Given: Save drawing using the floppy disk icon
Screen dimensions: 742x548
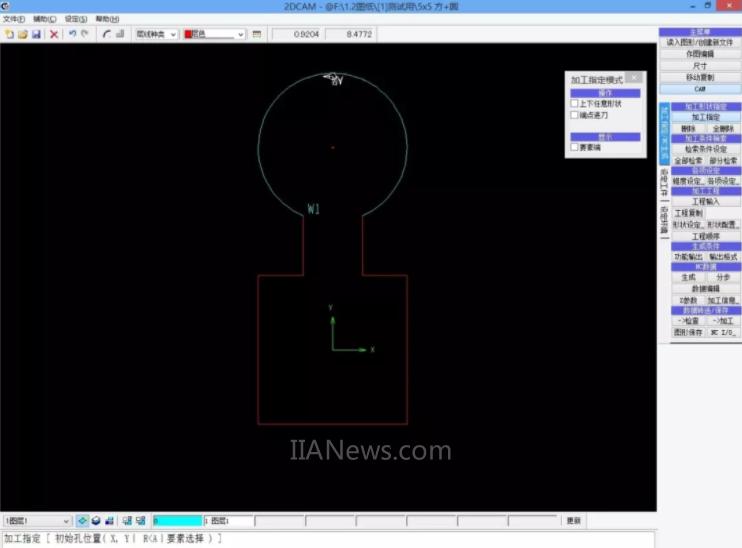Looking at the screenshot, I should pyautogui.click(x=36, y=34).
